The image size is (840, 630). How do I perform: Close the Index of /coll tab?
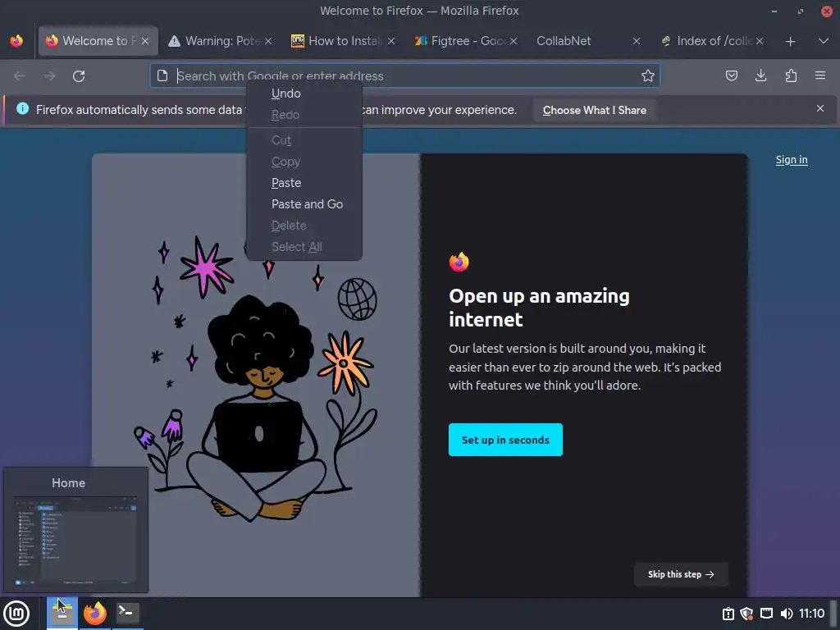coord(760,41)
